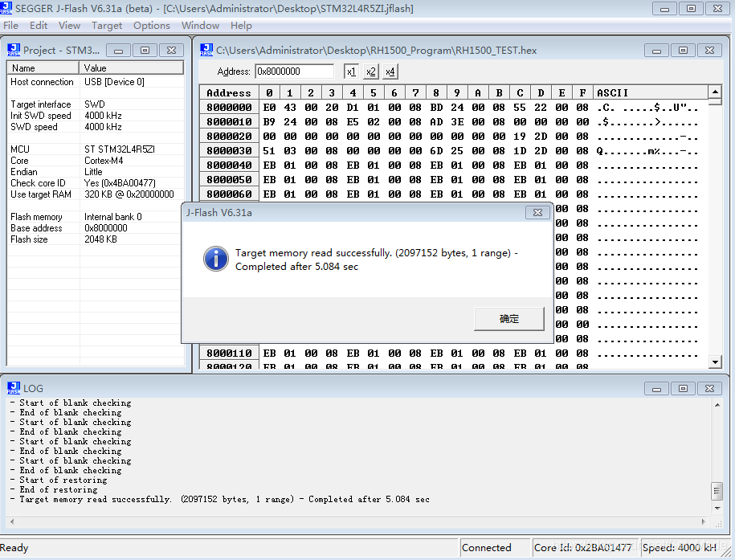Minimize the RH1500_TEST.hex window
The width and height of the screenshot is (735, 560).
[x=657, y=50]
